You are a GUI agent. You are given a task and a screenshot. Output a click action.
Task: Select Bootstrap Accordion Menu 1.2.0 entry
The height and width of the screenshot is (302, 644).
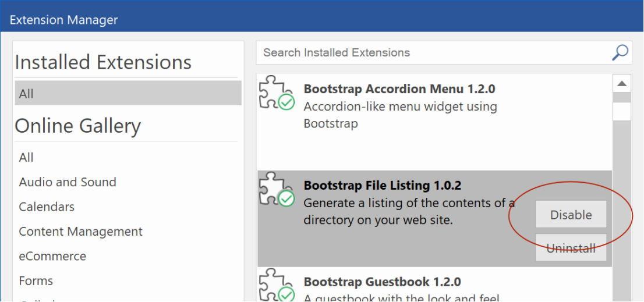click(x=435, y=122)
